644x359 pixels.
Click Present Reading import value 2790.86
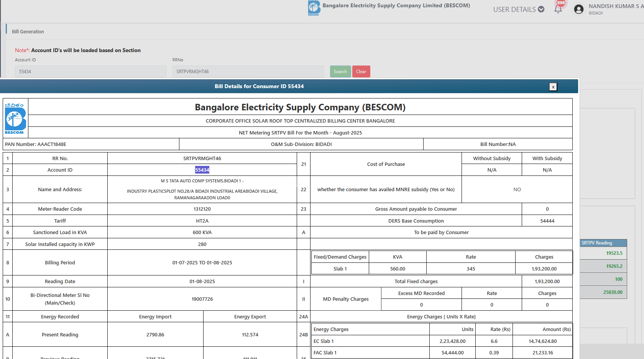click(155, 335)
